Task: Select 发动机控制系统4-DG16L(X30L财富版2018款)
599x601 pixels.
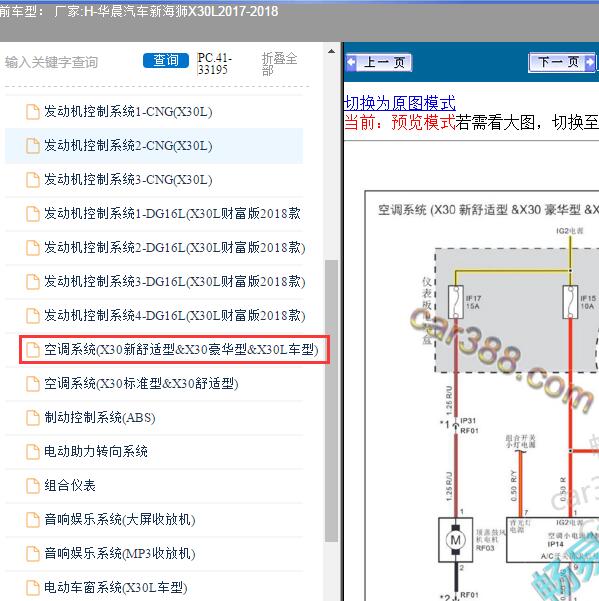Action: pyautogui.click(x=174, y=316)
